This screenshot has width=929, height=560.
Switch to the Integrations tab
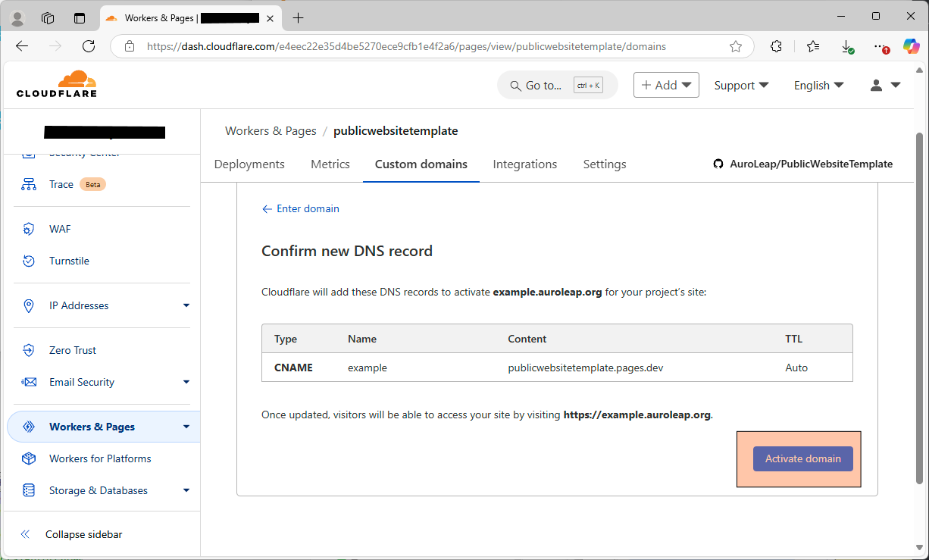525,164
